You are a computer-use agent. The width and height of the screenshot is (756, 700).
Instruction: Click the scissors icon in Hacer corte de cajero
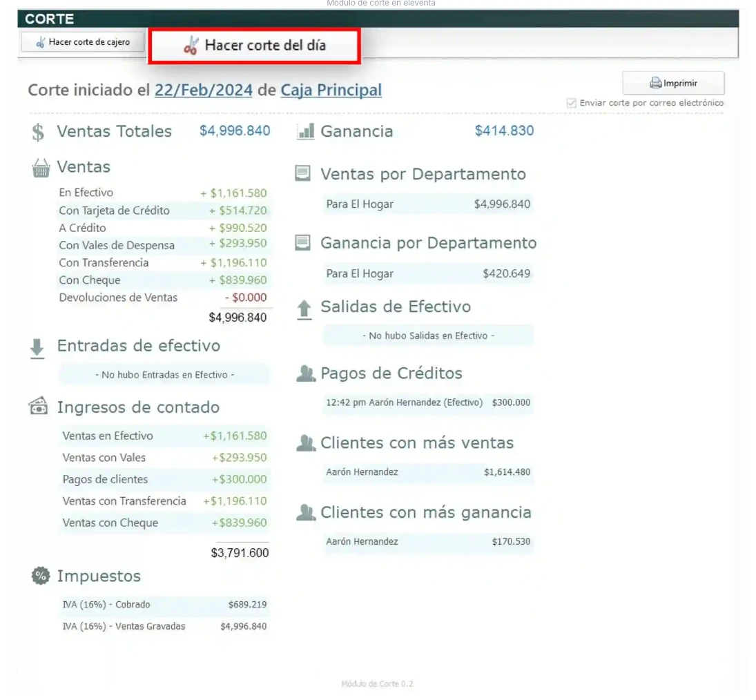pos(41,42)
